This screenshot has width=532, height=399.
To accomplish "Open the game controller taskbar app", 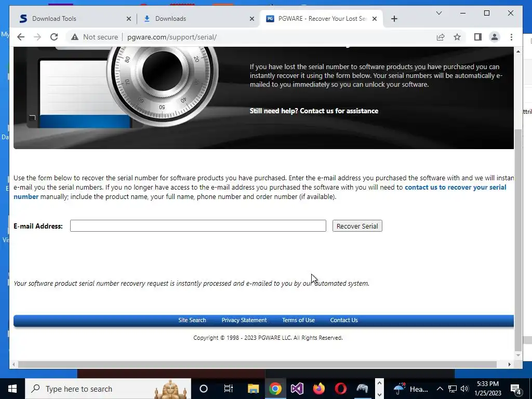I will pos(362,389).
